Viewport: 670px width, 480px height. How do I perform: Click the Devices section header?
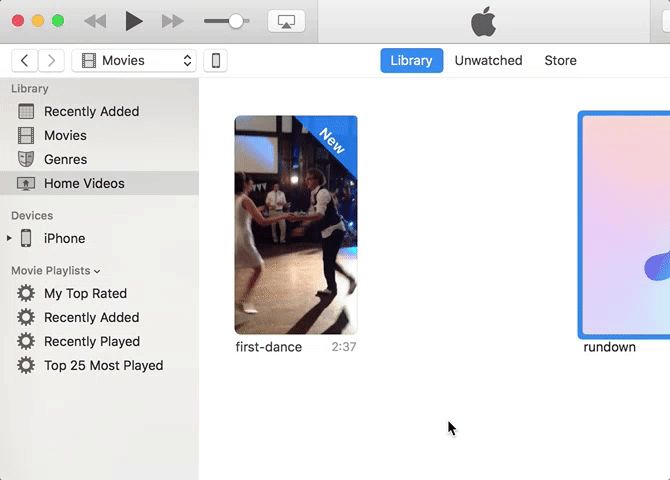pos(32,215)
